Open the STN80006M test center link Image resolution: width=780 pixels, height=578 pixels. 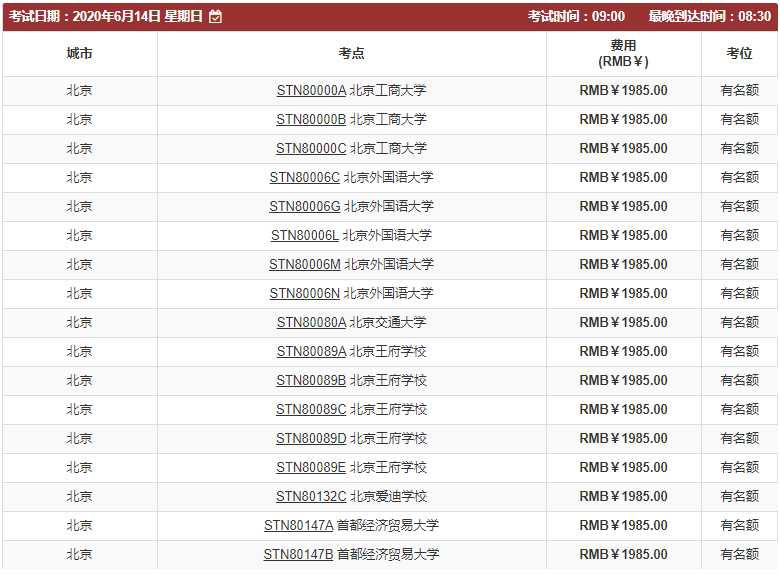tap(305, 265)
